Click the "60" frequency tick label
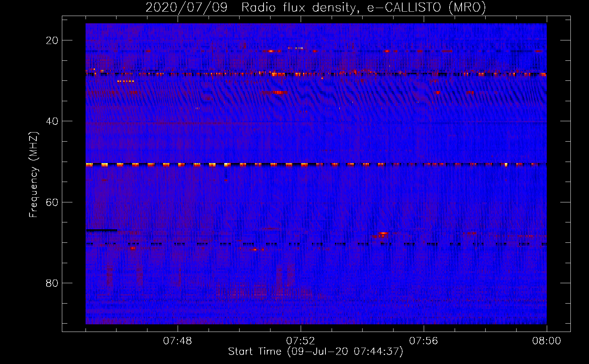589x364 pixels. click(52, 202)
